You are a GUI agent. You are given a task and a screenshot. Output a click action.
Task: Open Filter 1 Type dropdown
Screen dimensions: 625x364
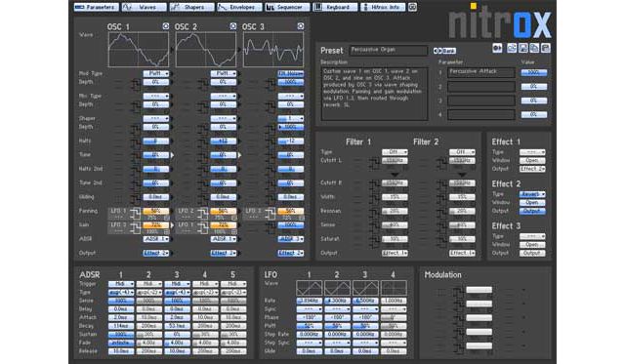coord(395,151)
